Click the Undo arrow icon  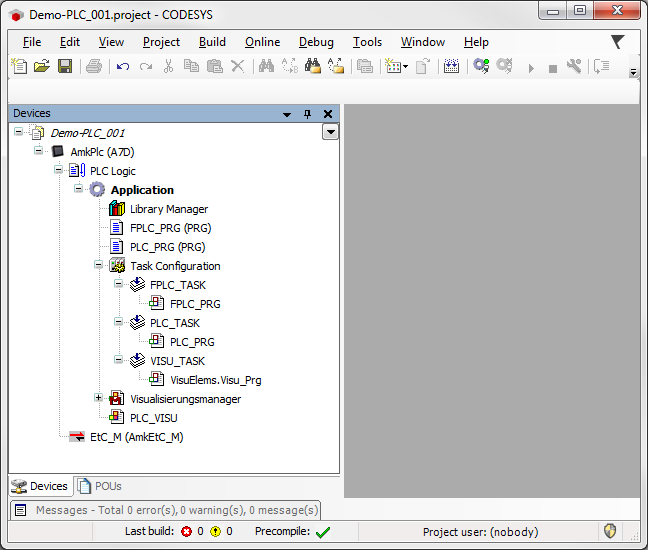click(x=123, y=66)
